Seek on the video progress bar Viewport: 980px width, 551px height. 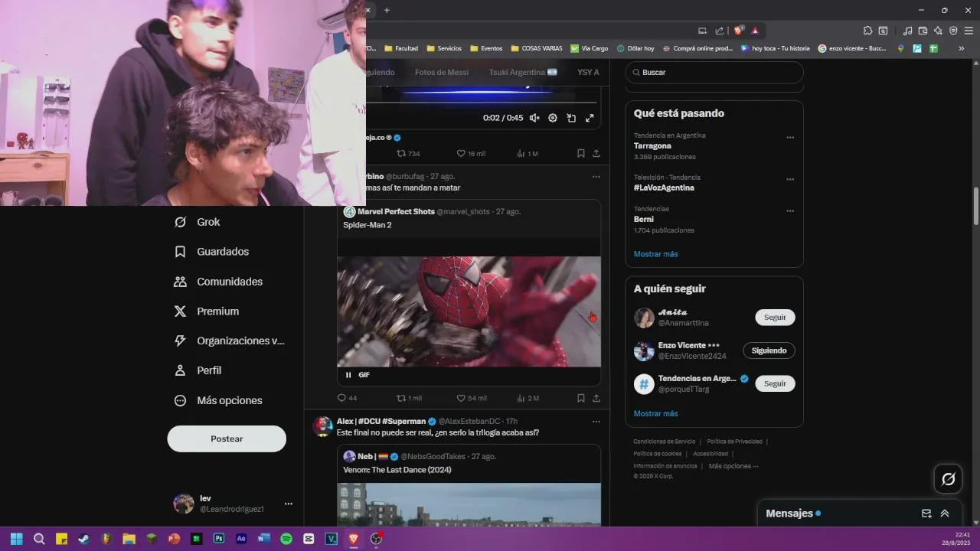point(481,102)
